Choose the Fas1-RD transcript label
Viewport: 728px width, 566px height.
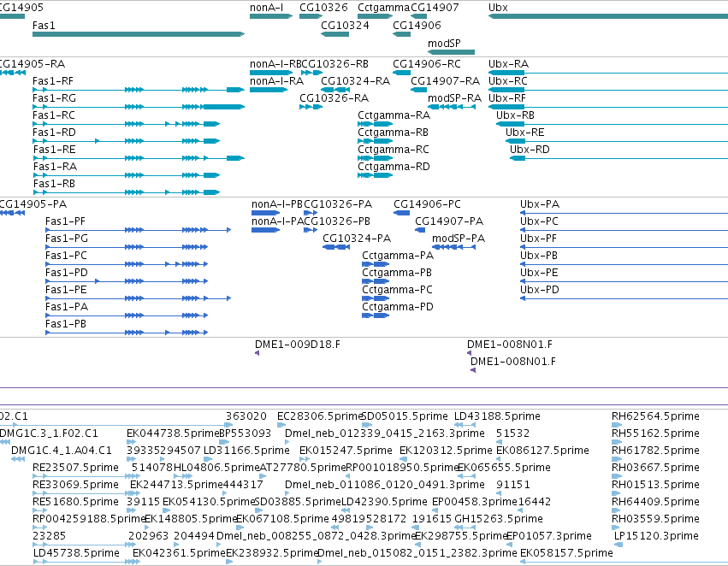click(x=54, y=133)
